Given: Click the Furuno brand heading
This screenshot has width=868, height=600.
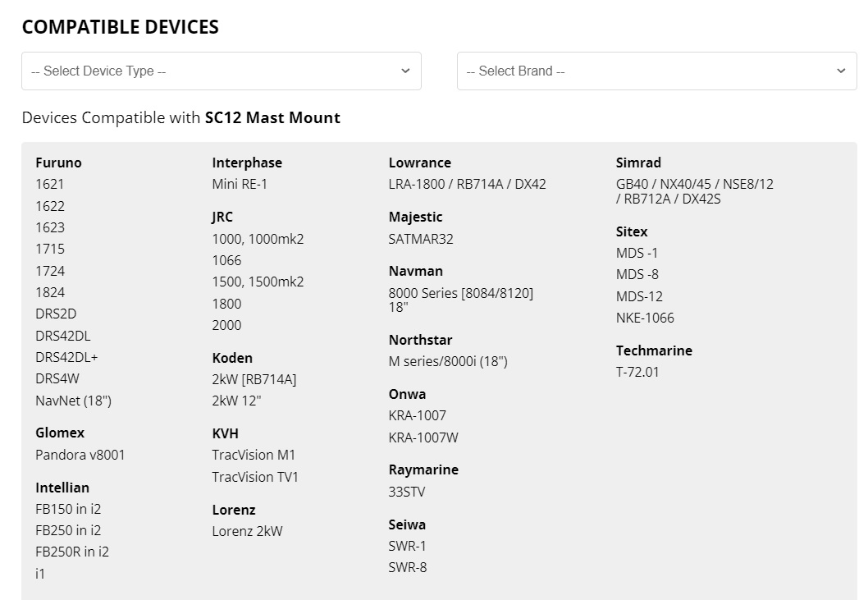Looking at the screenshot, I should pos(59,163).
